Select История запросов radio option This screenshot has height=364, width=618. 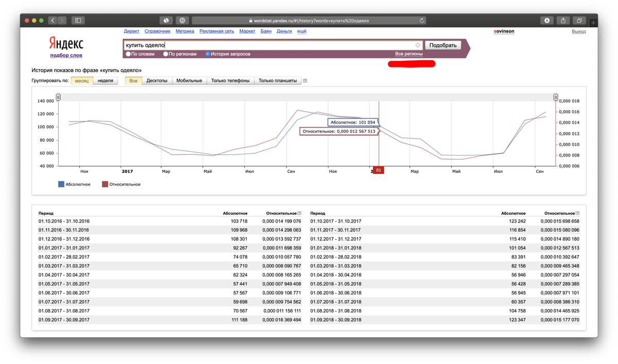(208, 54)
